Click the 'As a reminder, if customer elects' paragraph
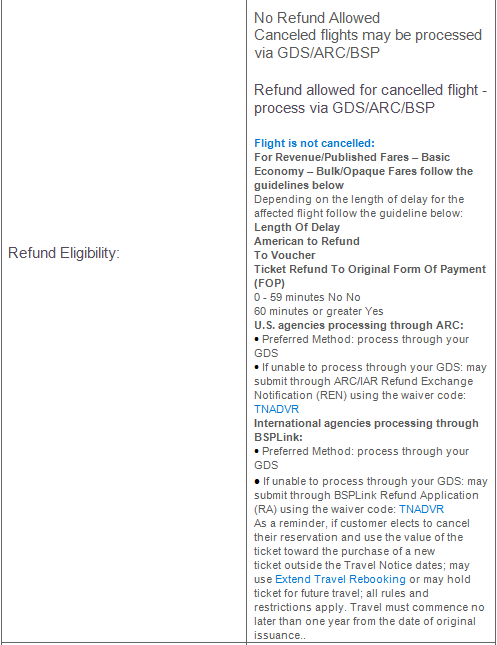Image resolution: width=497 pixels, height=645 pixels. tap(369, 579)
